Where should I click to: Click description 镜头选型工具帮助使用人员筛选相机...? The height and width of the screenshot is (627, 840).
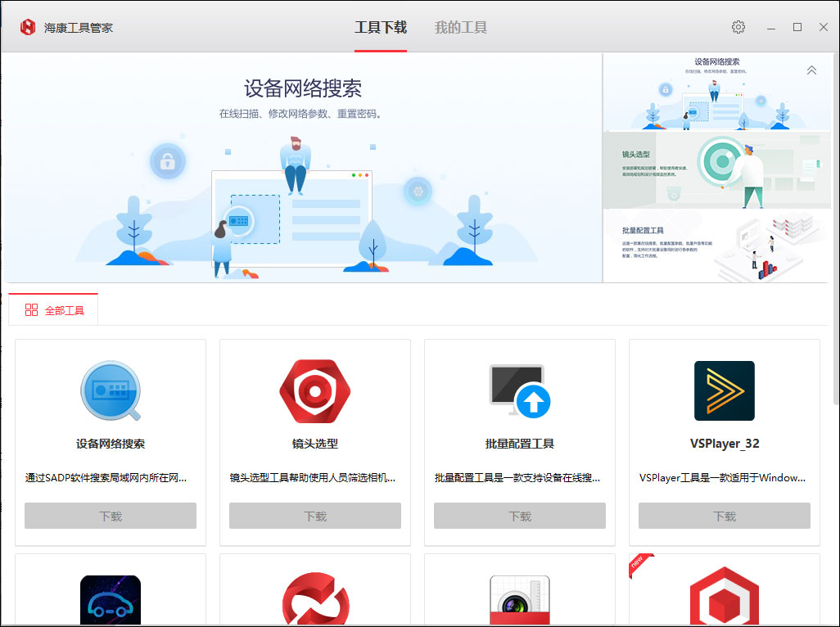[x=312, y=477]
